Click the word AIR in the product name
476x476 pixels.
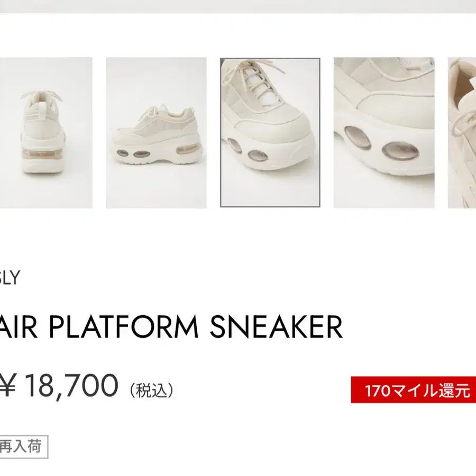pos(19,327)
